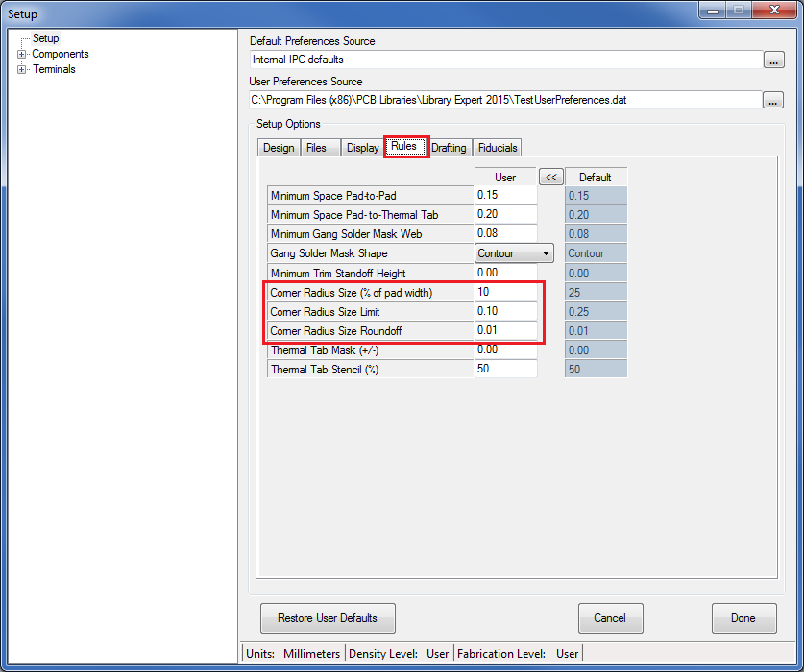Screen dimensions: 804x672
Task: Click browse button for Default Preferences Source
Action: (x=773, y=60)
